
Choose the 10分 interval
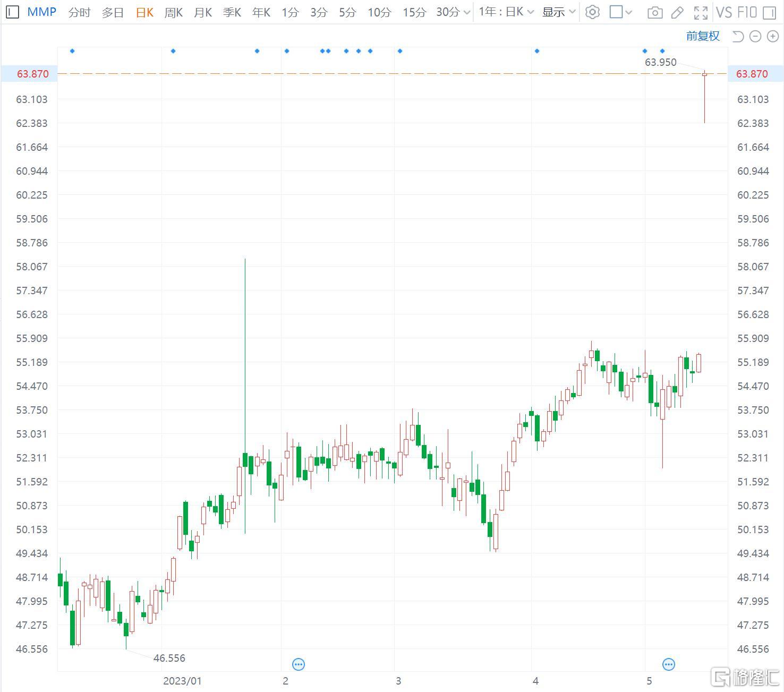[379, 12]
